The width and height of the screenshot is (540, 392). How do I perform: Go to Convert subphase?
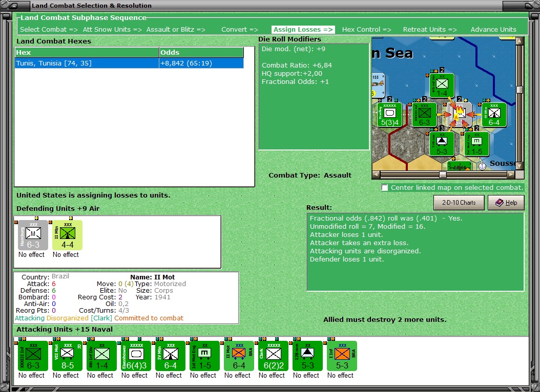[x=240, y=30]
